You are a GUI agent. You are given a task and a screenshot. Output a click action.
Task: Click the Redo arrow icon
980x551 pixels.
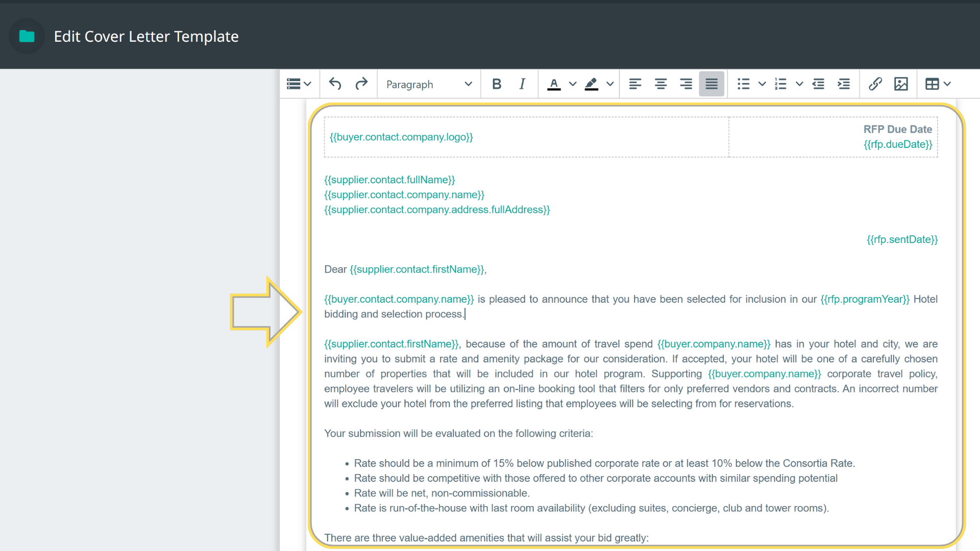[x=361, y=84]
